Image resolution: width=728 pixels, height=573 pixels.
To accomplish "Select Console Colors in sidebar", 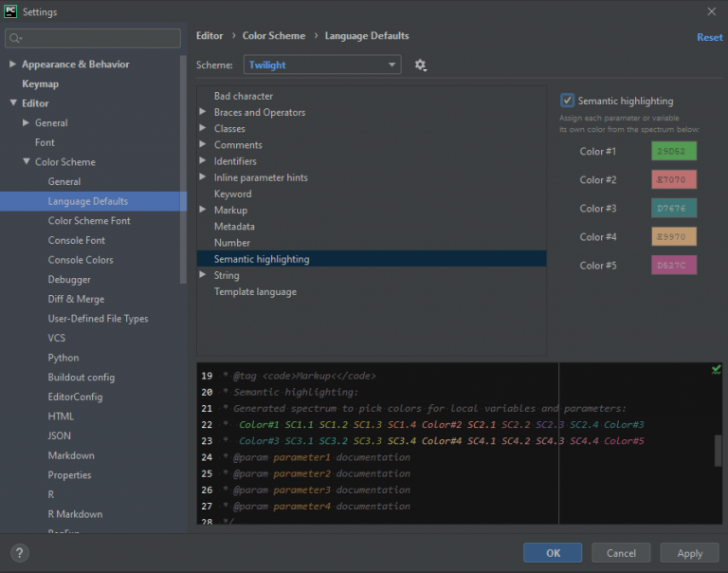I will pos(81,260).
